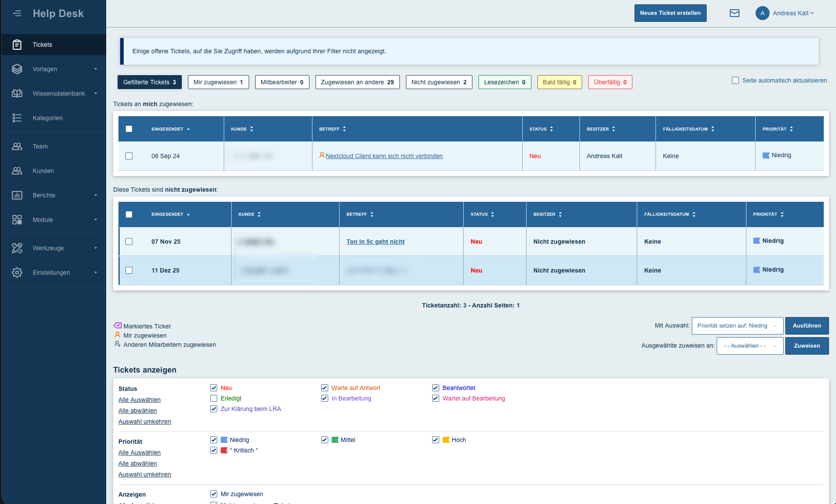Open the mail envelope icon in header
The width and height of the screenshot is (836, 504).
(x=734, y=13)
